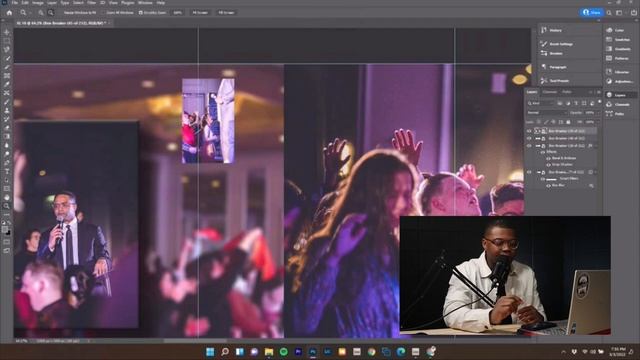Viewport: 640px width, 360px height.
Task: Choose Zoom In mode in options bar
Action: coord(41,13)
